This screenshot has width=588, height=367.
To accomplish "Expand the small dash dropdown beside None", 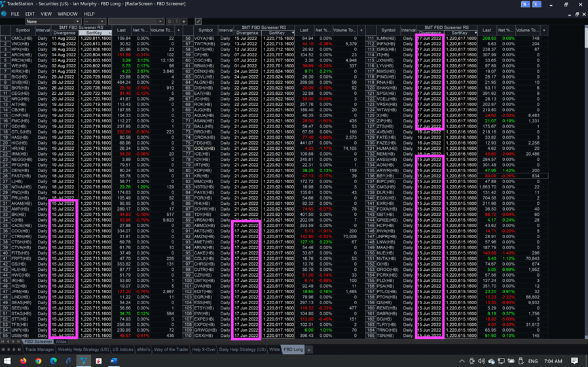I will [x=94, y=22].
